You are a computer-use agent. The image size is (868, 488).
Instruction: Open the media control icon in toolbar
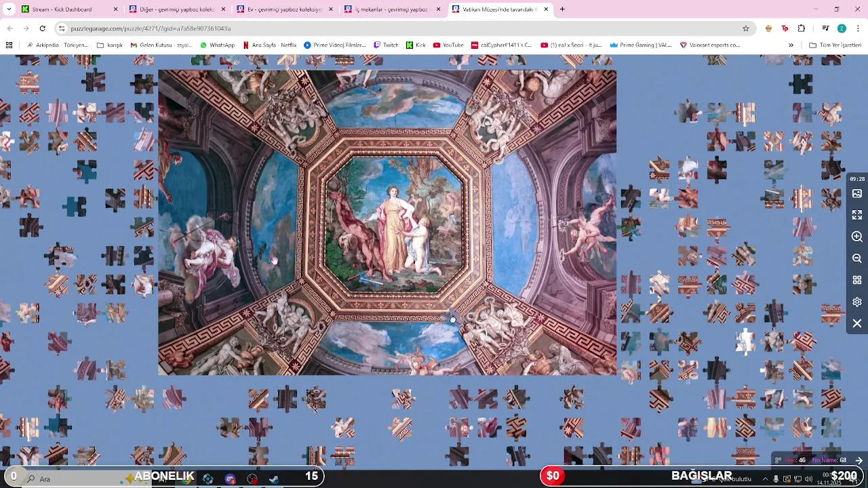click(825, 28)
